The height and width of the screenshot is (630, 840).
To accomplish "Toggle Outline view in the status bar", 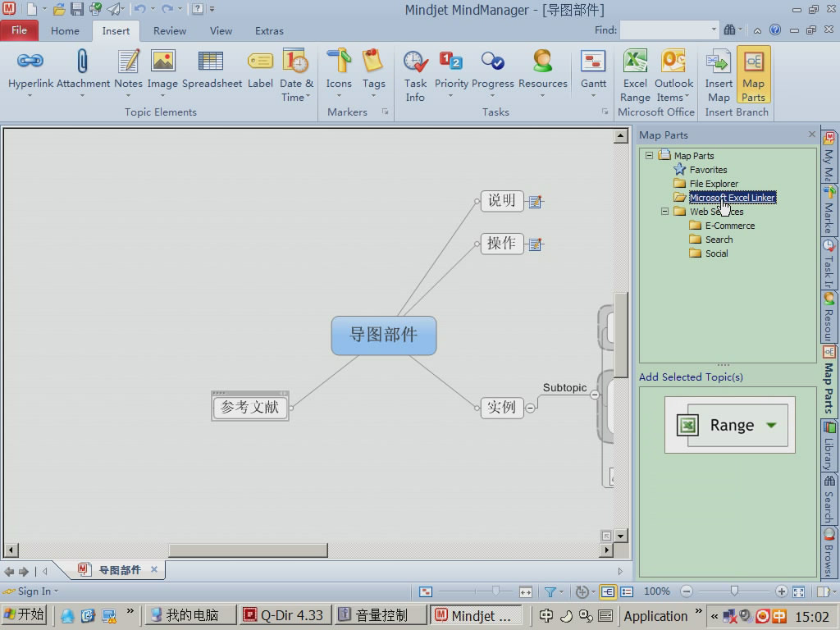I will pos(627,591).
